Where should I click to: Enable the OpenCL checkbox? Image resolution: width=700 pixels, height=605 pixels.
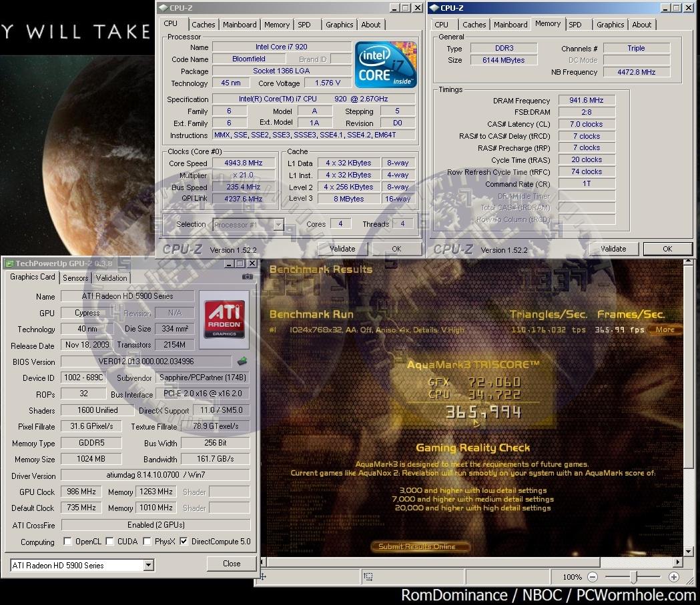[67, 541]
